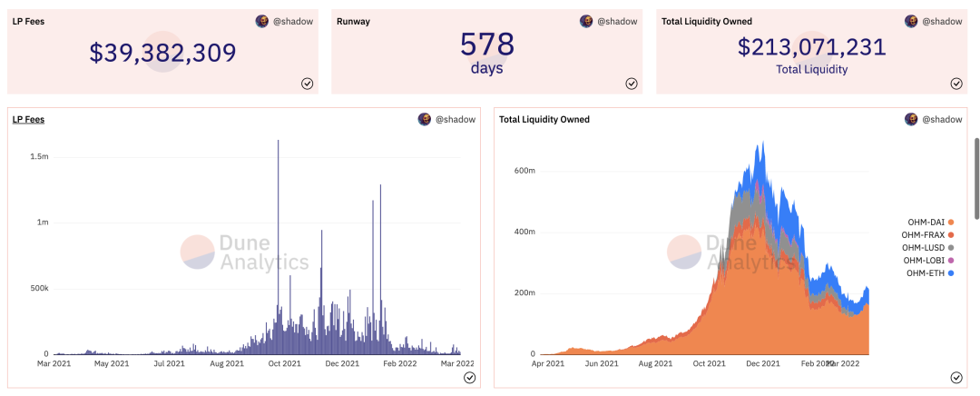Click Total Liquidity Owned chart title
The width and height of the screenshot is (980, 396).
(544, 120)
